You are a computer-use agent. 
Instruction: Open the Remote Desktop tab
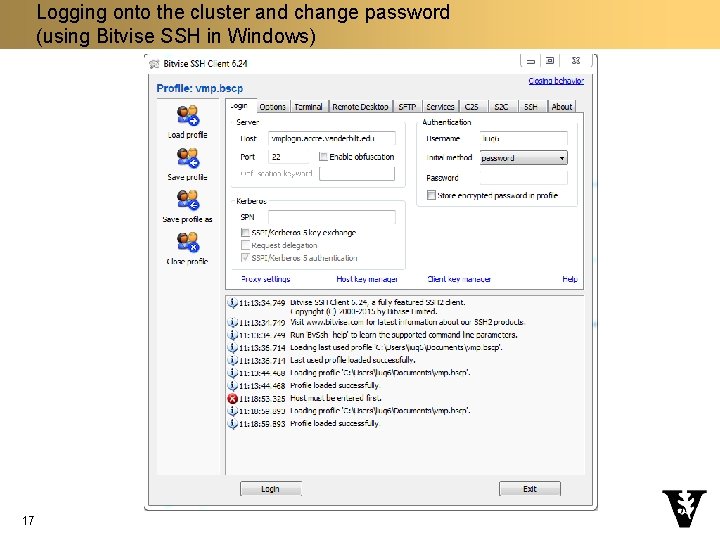(360, 107)
